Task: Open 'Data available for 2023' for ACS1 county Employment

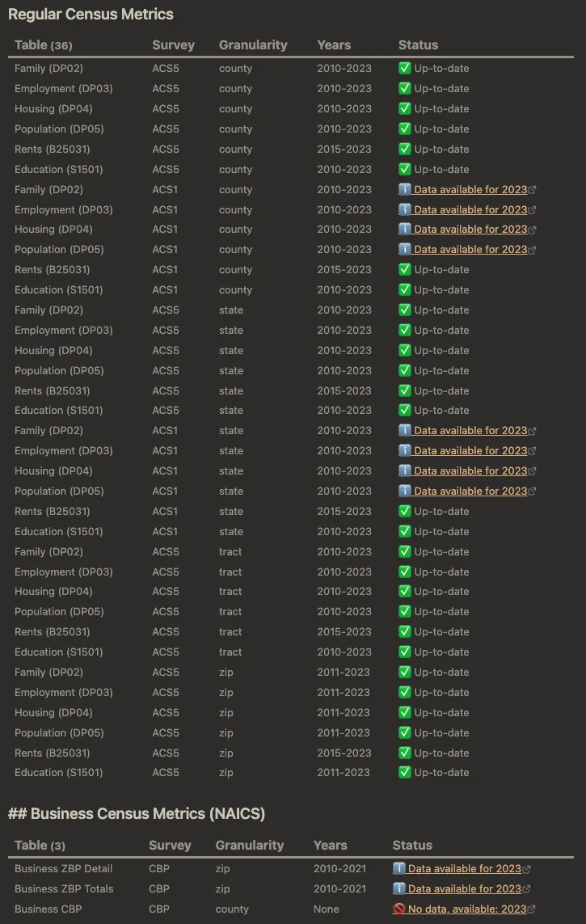Action: [x=470, y=209]
